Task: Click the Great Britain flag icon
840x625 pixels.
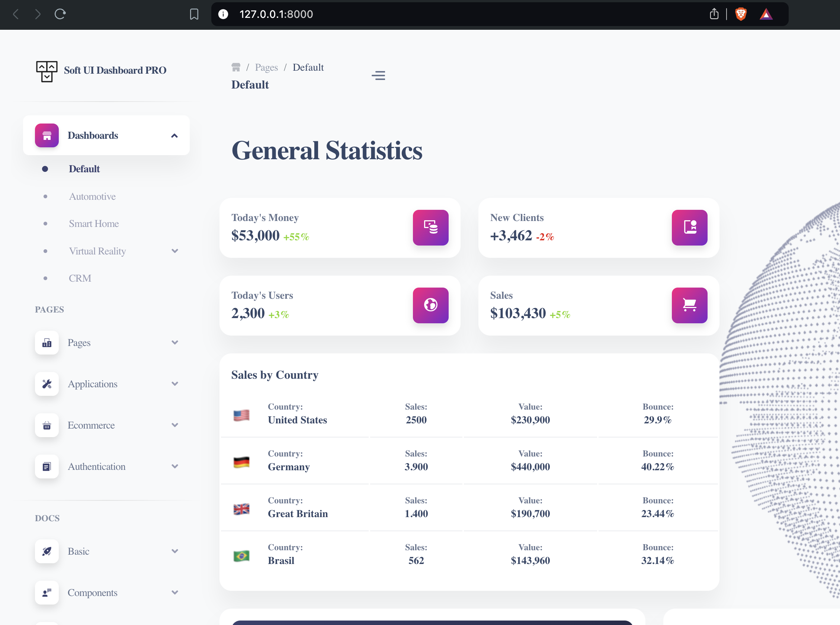Action: pos(241,509)
